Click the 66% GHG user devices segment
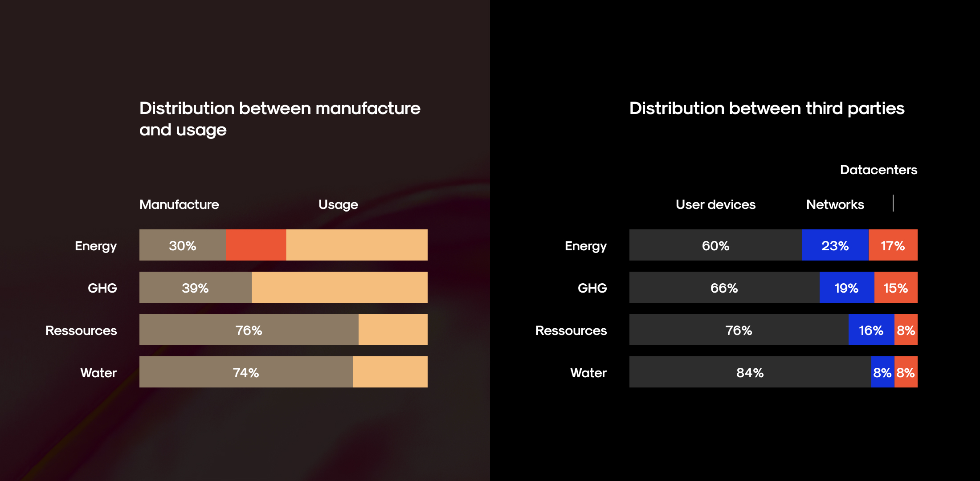 [x=724, y=287]
